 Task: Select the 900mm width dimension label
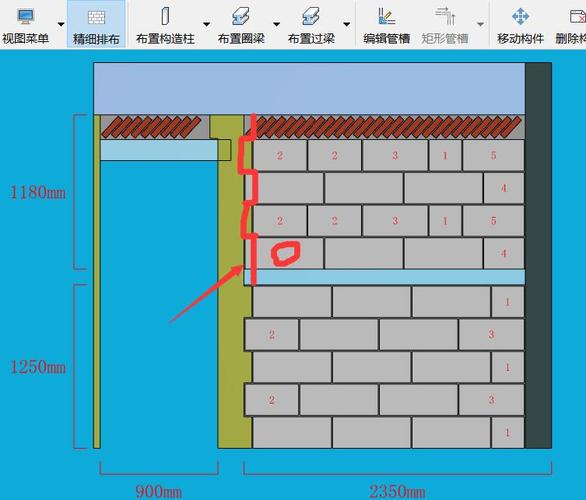[158, 491]
